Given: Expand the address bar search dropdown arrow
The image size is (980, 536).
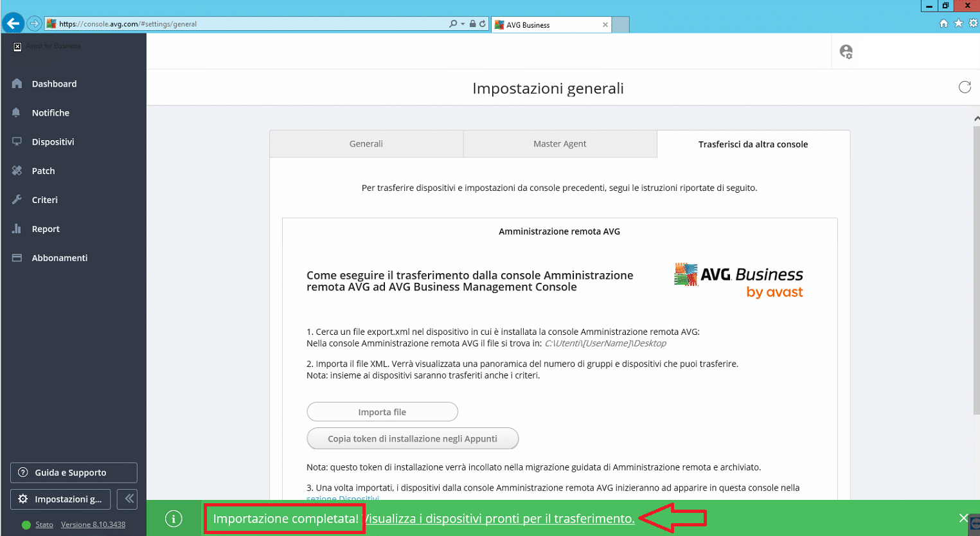Looking at the screenshot, I should coord(463,24).
